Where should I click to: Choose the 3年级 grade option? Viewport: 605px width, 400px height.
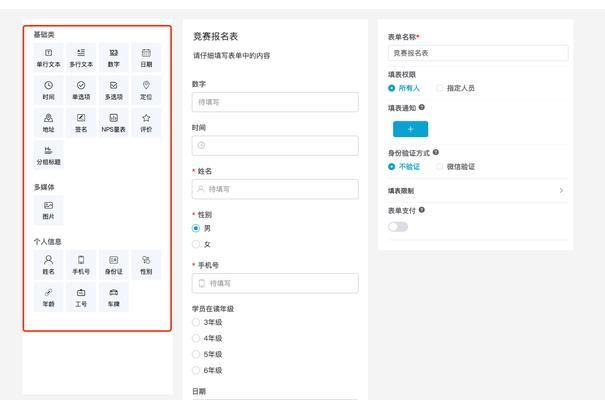tap(196, 322)
